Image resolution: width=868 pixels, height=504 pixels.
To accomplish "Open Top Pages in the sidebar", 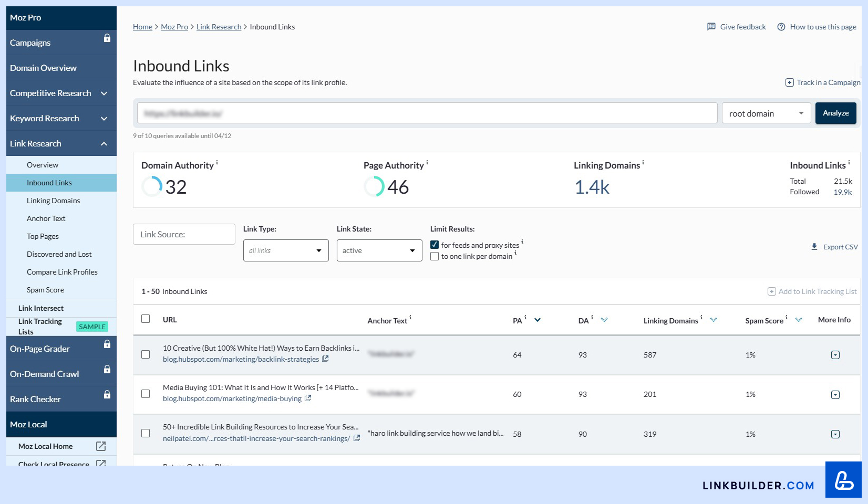I will click(43, 236).
